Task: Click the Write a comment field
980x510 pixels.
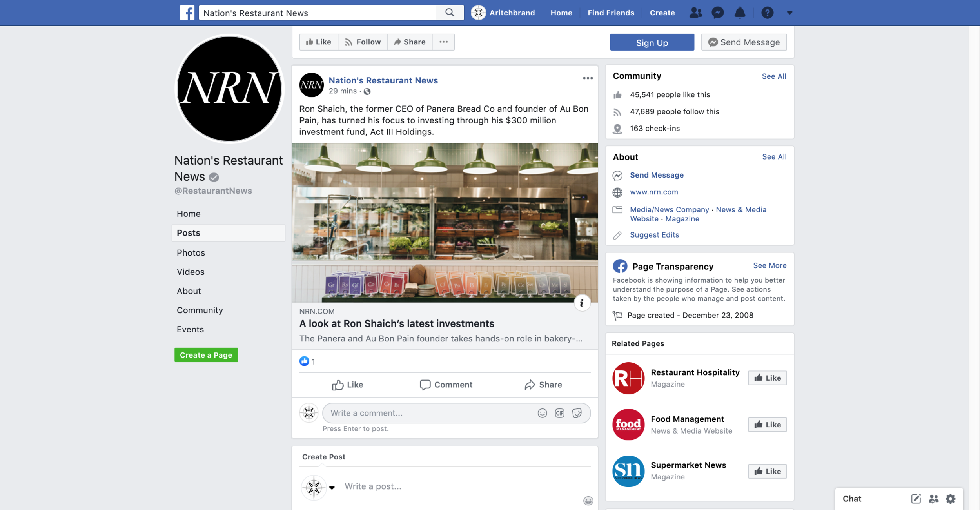Action: 429,413
